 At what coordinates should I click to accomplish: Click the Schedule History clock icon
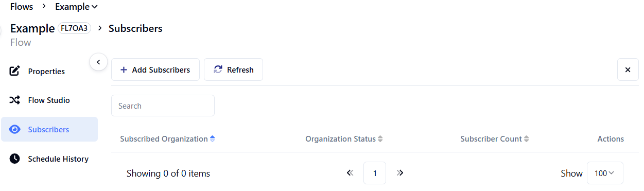(15, 159)
